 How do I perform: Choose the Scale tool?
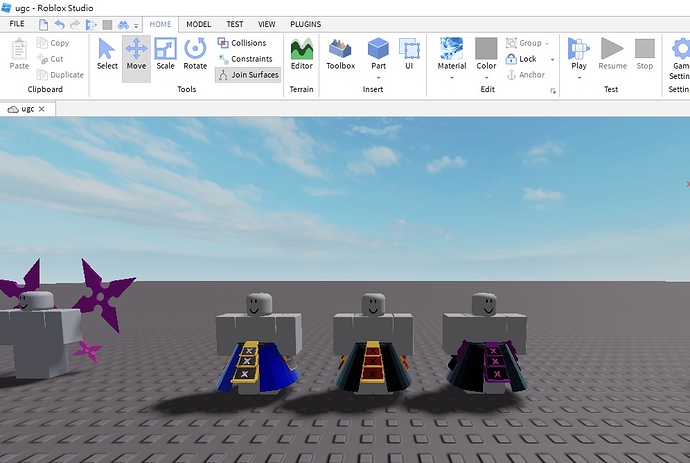pyautogui.click(x=165, y=54)
